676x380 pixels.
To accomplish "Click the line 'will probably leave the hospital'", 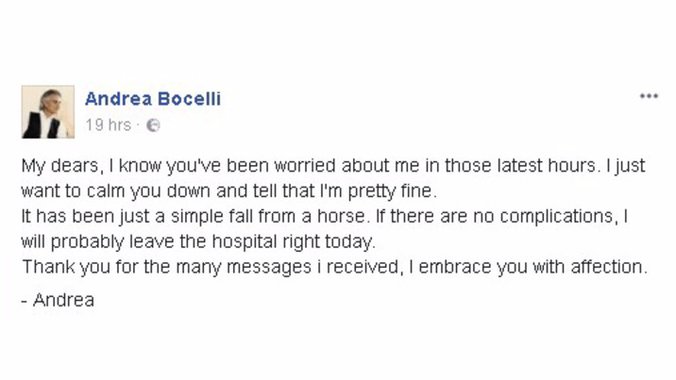I will (x=198, y=242).
